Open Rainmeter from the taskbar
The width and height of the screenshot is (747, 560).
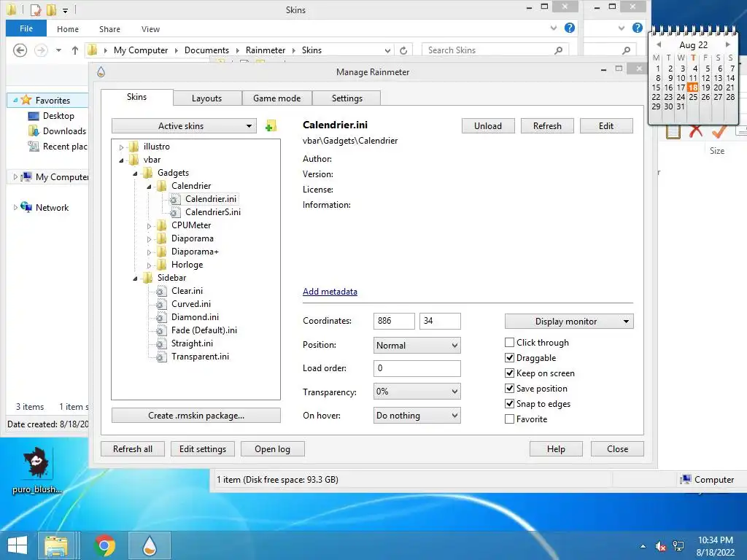[150, 545]
